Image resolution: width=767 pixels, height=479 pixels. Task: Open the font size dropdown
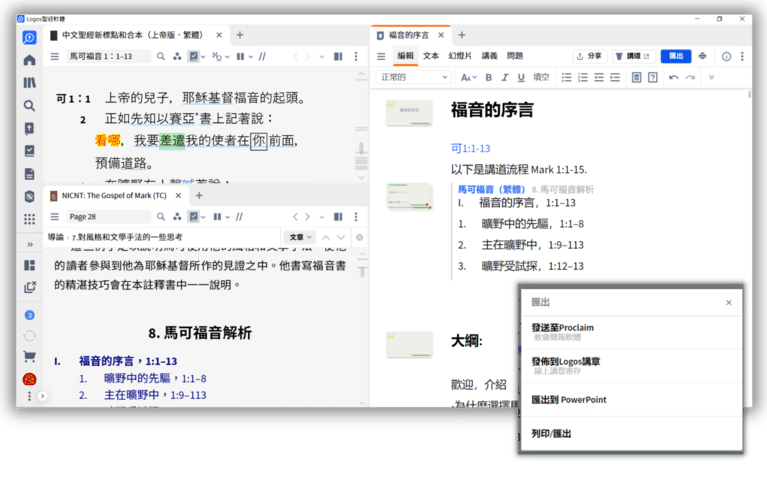[468, 77]
